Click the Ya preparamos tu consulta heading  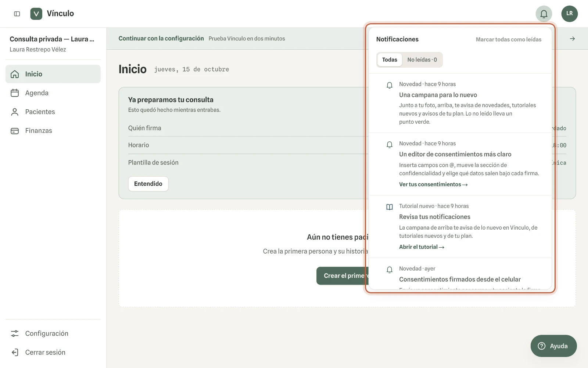coord(171,100)
